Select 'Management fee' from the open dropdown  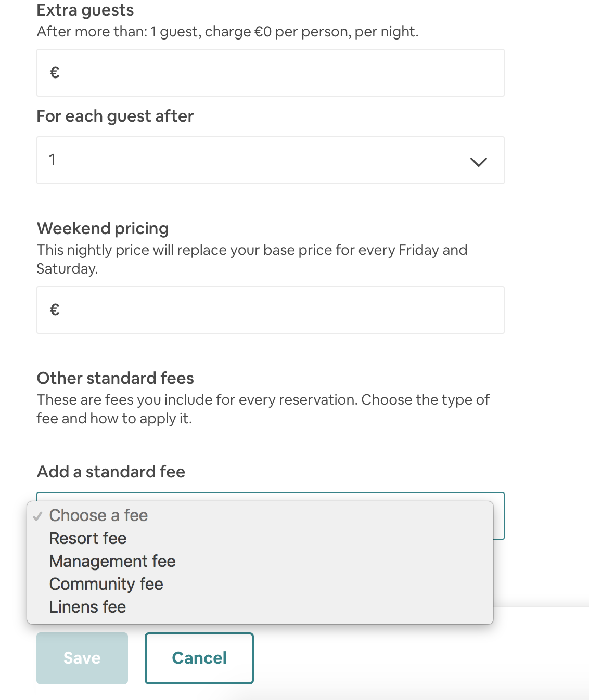111,562
